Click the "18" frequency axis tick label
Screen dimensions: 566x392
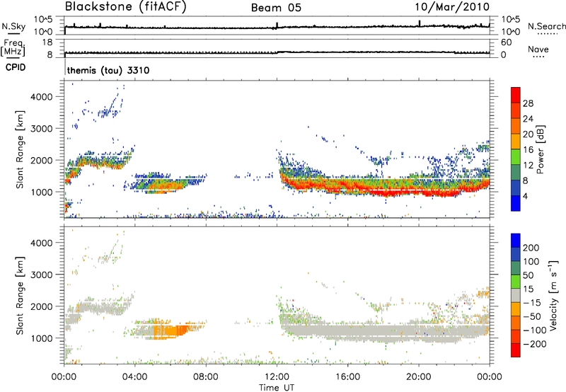[47, 42]
